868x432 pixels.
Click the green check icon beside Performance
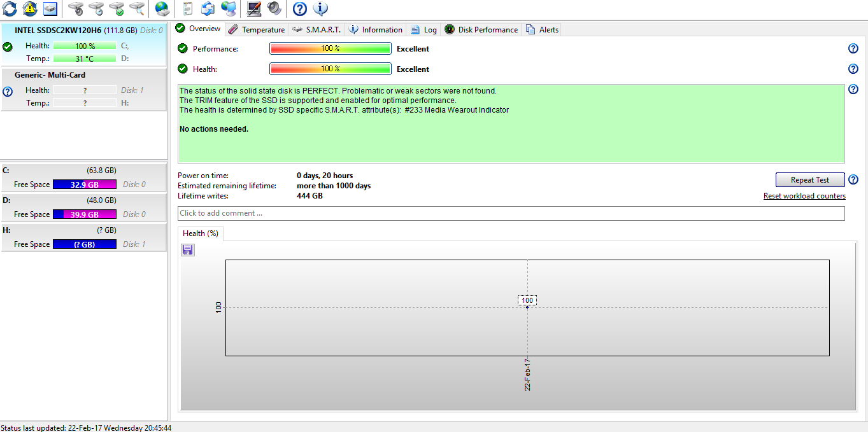pyautogui.click(x=183, y=48)
